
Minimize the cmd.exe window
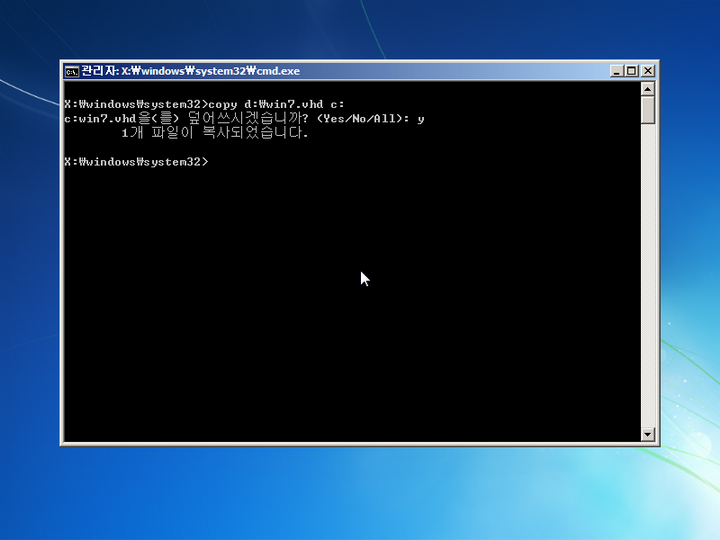(616, 71)
